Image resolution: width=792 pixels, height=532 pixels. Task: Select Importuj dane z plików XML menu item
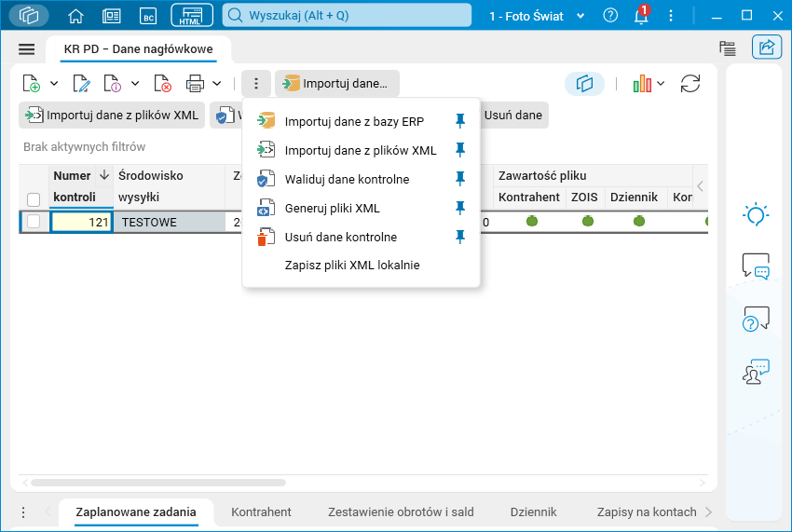(361, 150)
